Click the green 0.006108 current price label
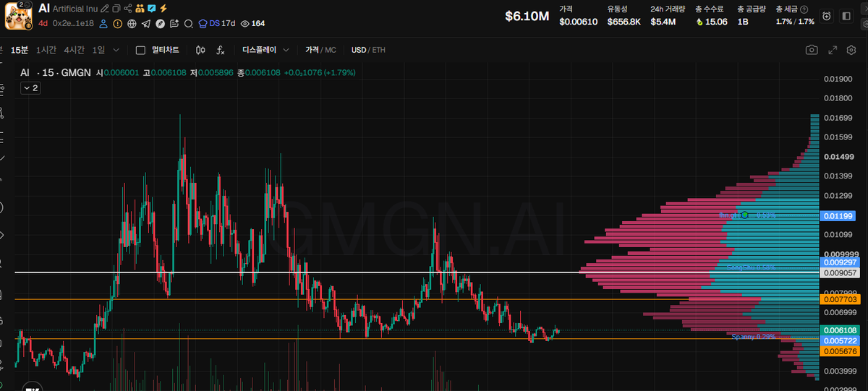 click(839, 330)
